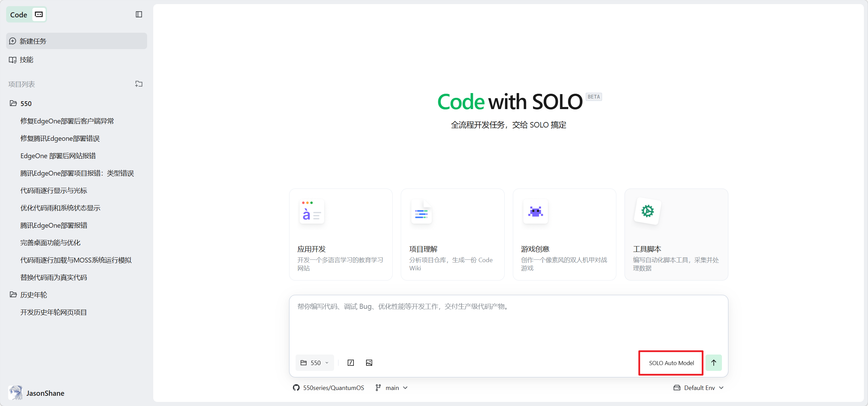Open task 修复EdgeOne部署后客户端异常
The image size is (868, 406).
pyautogui.click(x=67, y=121)
